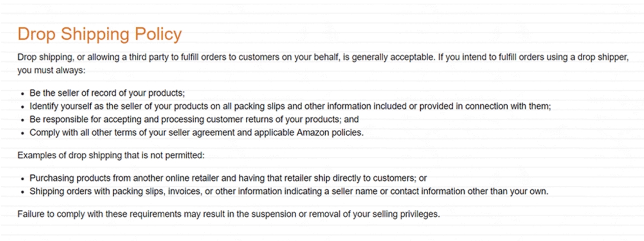Viewport: 644px width, 241px height.
Task: Click bullet marker before "Be responsible"
Action: [22, 119]
